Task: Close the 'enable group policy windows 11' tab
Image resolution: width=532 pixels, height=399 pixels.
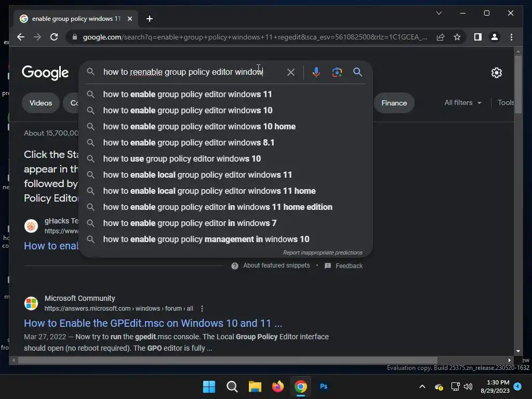Action: pyautogui.click(x=129, y=19)
